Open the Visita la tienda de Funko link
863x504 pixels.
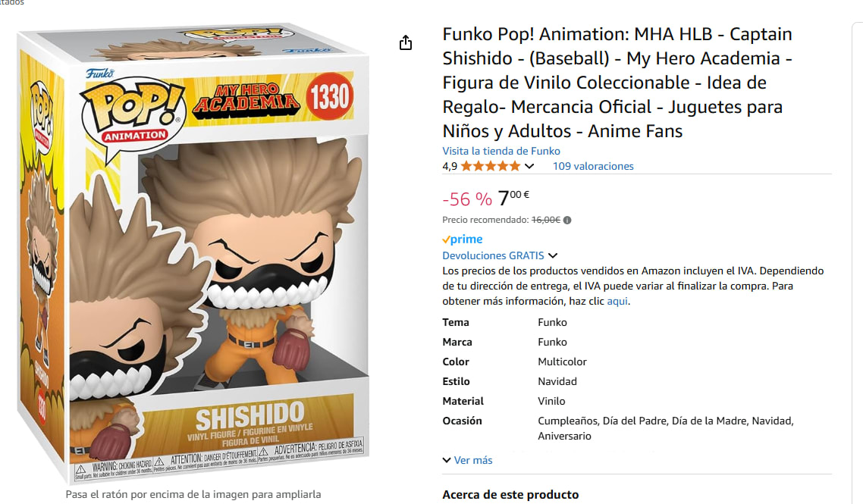click(x=501, y=151)
